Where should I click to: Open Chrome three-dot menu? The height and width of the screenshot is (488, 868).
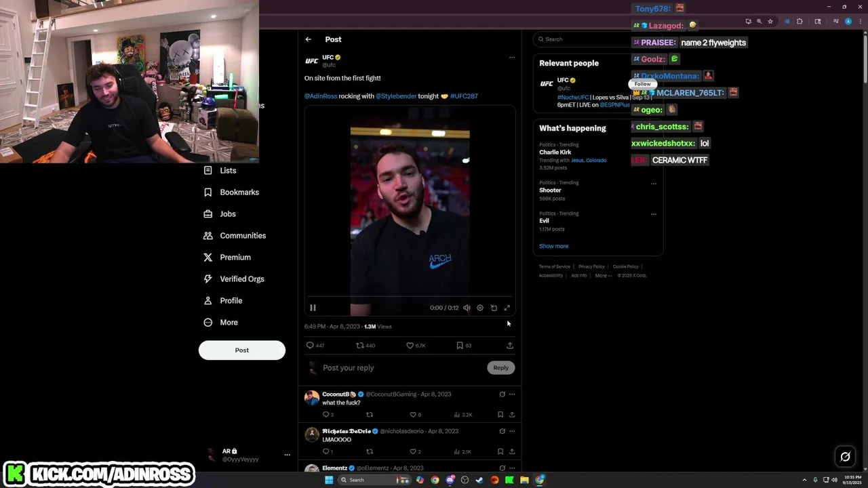pyautogui.click(x=860, y=22)
